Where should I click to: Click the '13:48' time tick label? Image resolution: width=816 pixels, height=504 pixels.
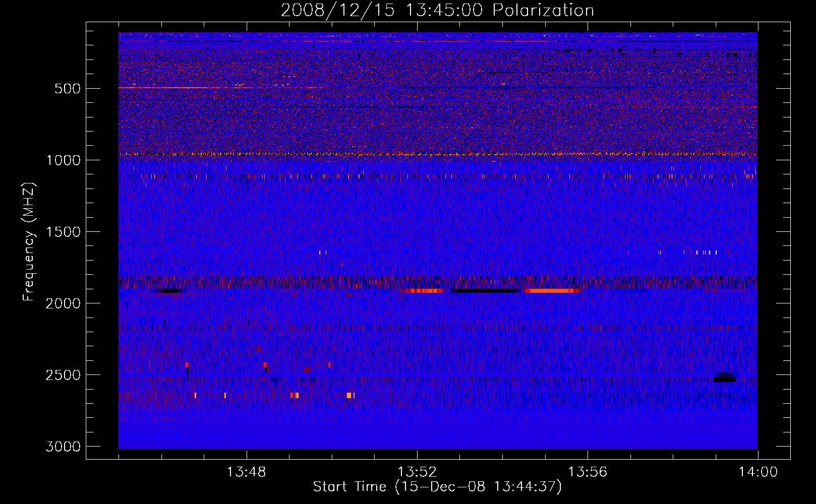[246, 472]
